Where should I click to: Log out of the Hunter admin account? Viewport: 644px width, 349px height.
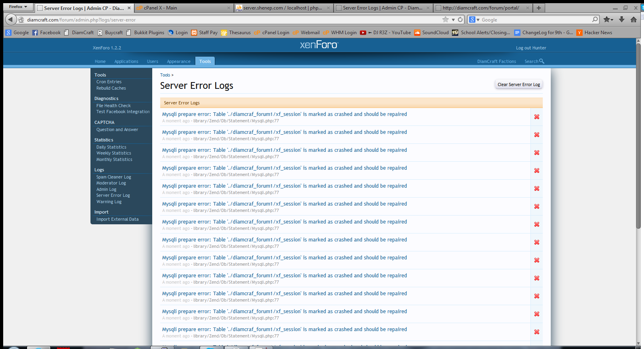[x=531, y=48]
